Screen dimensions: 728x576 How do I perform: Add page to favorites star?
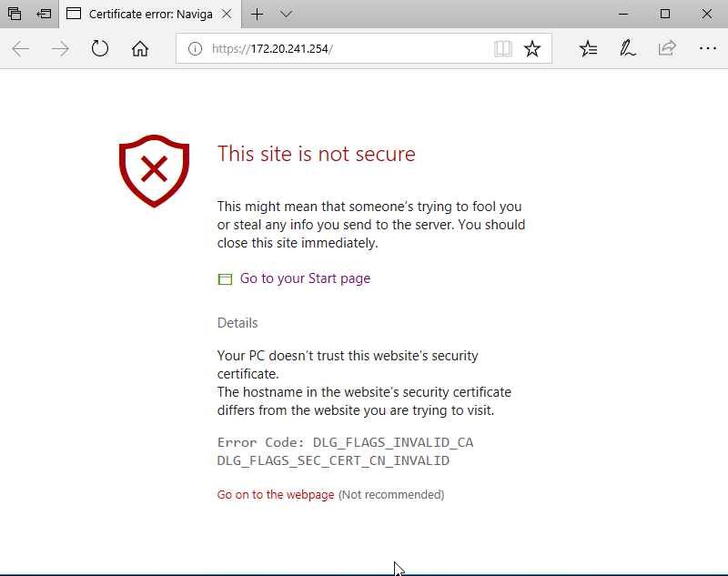(x=532, y=48)
